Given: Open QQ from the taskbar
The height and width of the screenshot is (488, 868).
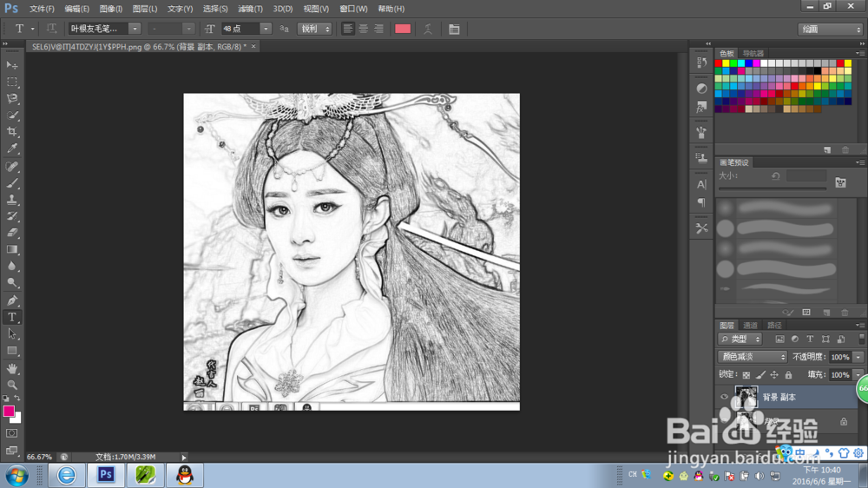Looking at the screenshot, I should 185,475.
